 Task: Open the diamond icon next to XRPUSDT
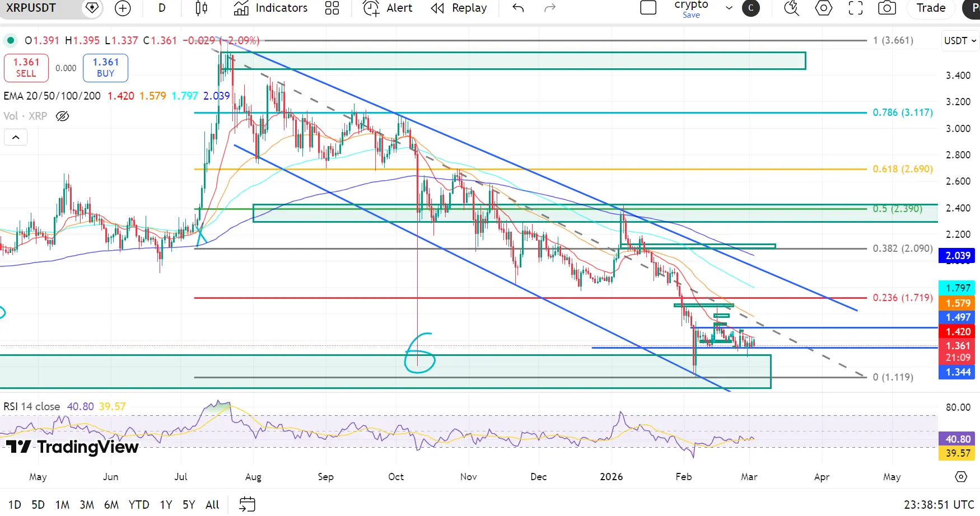[92, 8]
